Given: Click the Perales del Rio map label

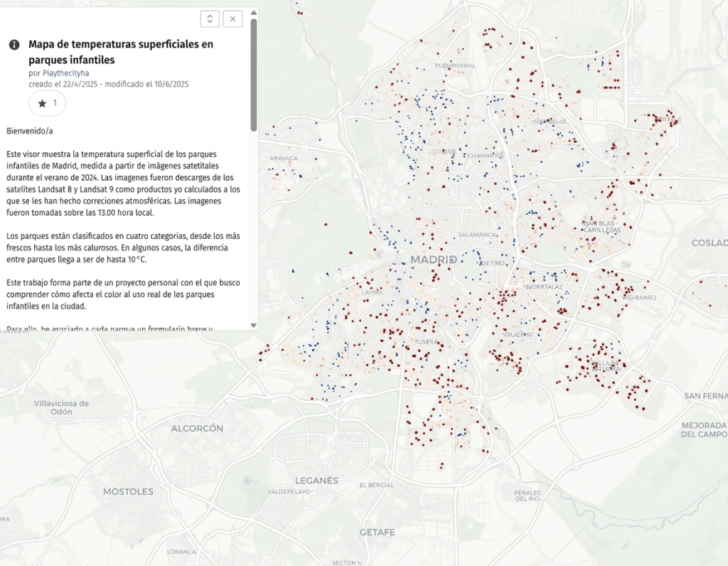Looking at the screenshot, I should (528, 496).
